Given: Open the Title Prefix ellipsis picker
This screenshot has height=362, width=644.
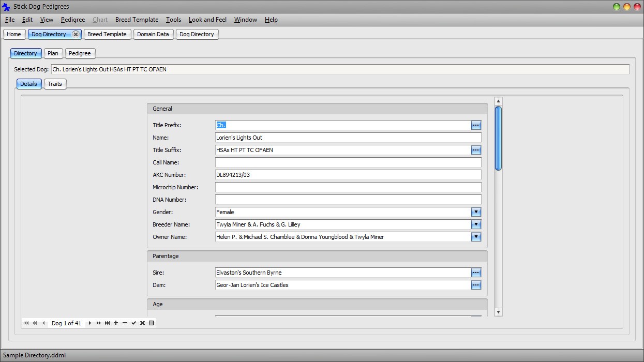Looking at the screenshot, I should click(475, 125).
